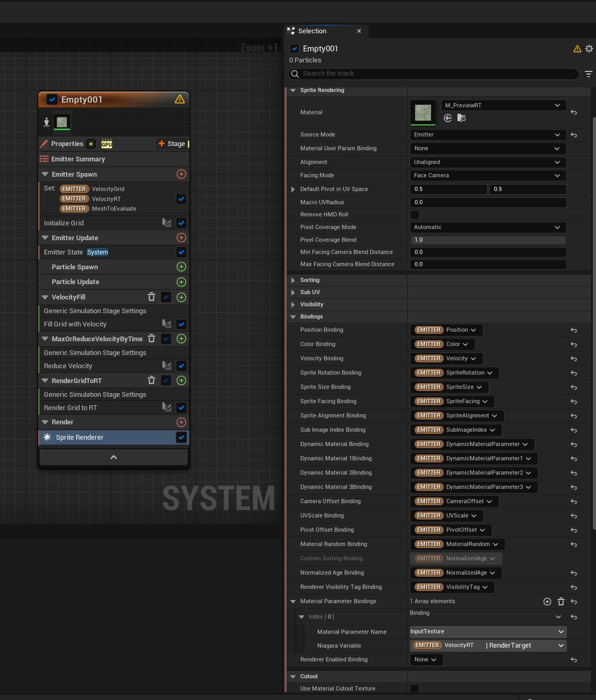The image size is (596, 700).
Task: Open Pixel Coverage Mode dropdown
Action: [x=488, y=228]
